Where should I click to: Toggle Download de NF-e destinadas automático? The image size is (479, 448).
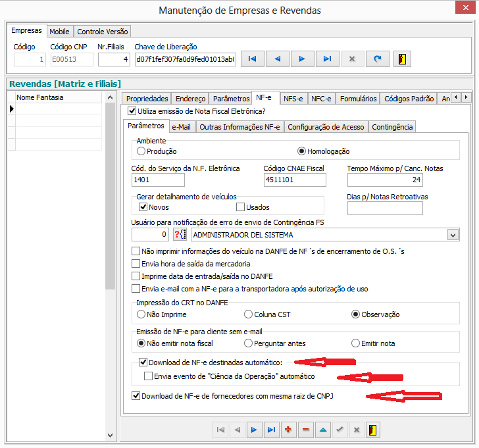(x=143, y=362)
